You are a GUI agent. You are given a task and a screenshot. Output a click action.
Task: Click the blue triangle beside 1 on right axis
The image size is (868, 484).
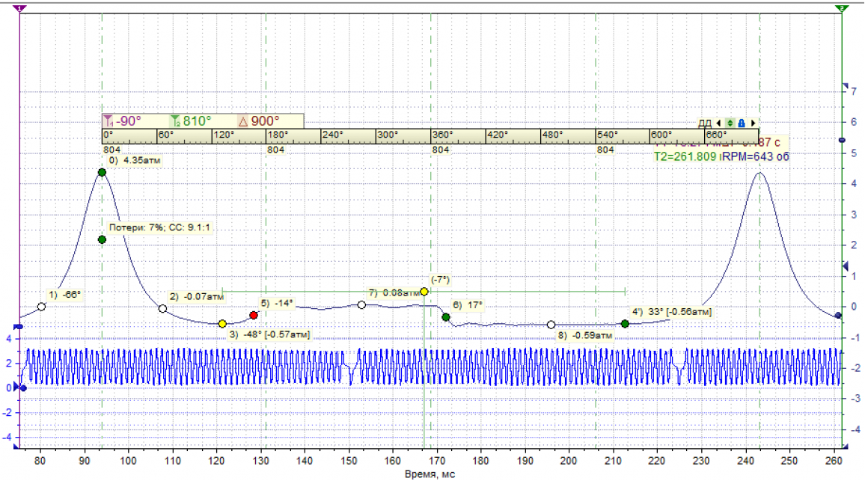(846, 266)
